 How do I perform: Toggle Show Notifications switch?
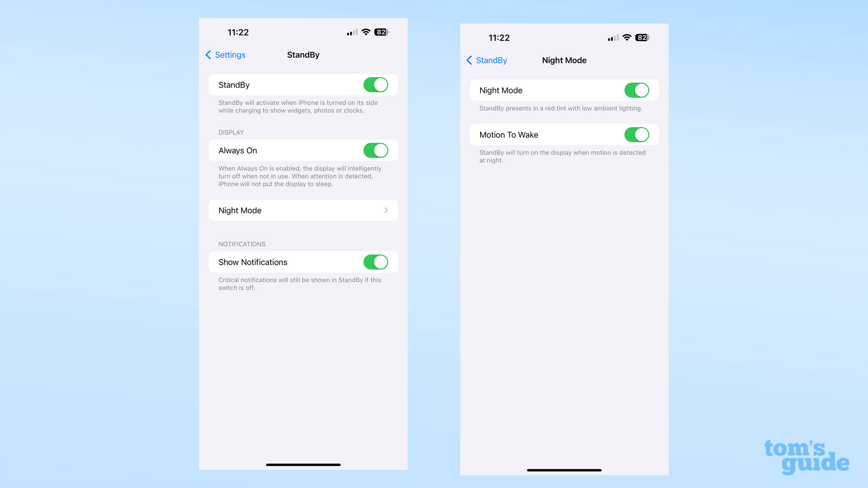click(376, 262)
